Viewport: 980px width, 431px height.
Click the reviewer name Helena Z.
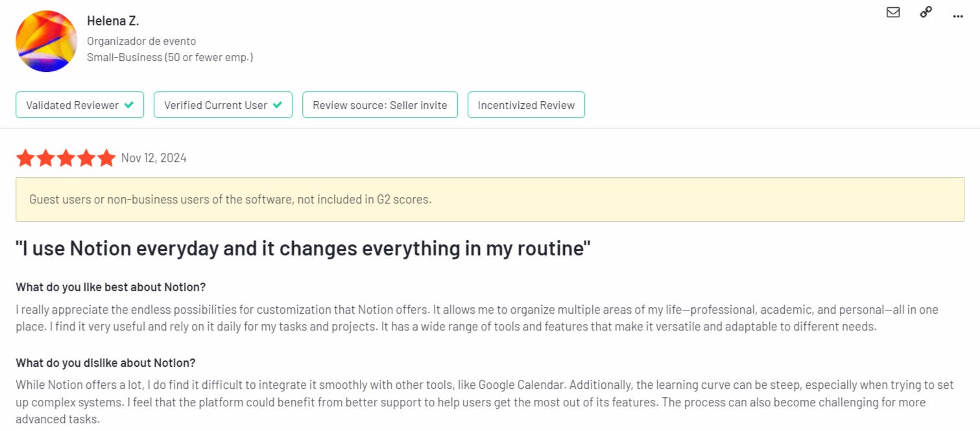(113, 20)
